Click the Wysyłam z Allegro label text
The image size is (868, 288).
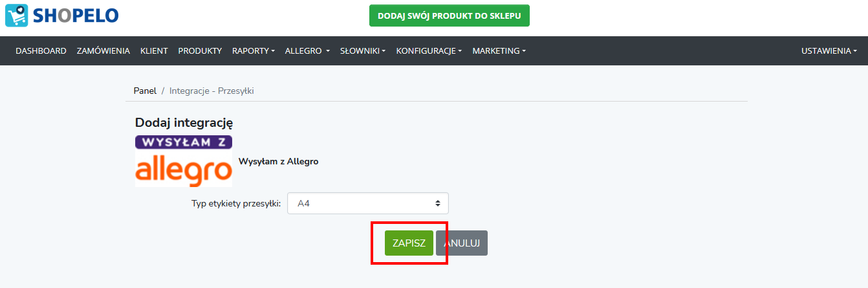pos(278,161)
